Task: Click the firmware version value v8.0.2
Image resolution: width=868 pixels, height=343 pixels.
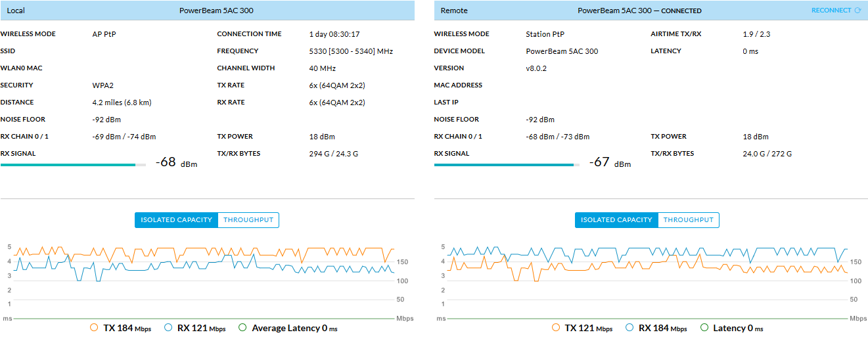Action: (x=537, y=68)
